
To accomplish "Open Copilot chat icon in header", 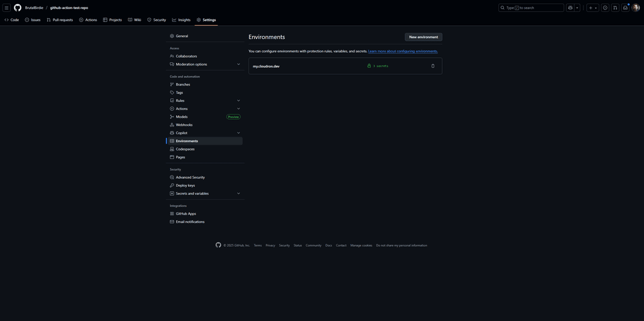I will [570, 8].
